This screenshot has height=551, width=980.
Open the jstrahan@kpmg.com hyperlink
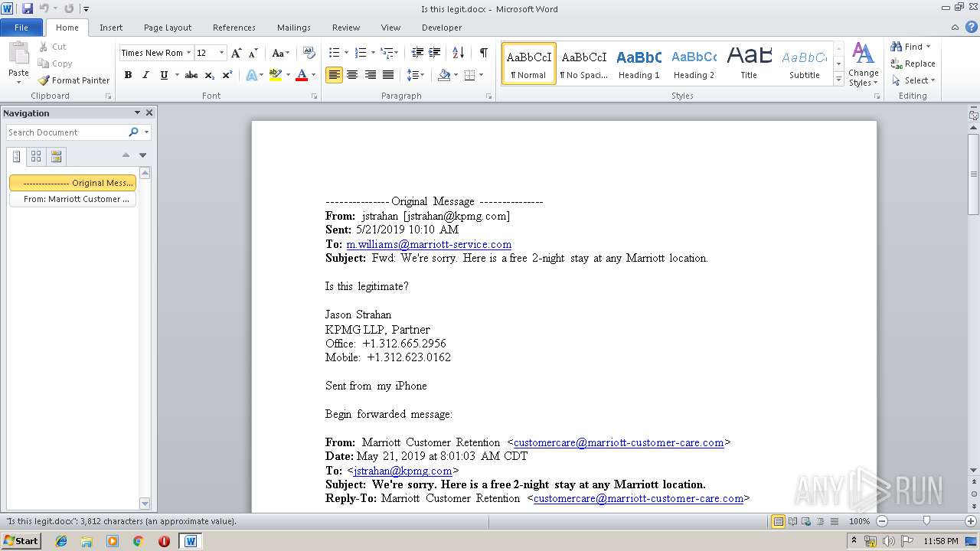pos(403,471)
